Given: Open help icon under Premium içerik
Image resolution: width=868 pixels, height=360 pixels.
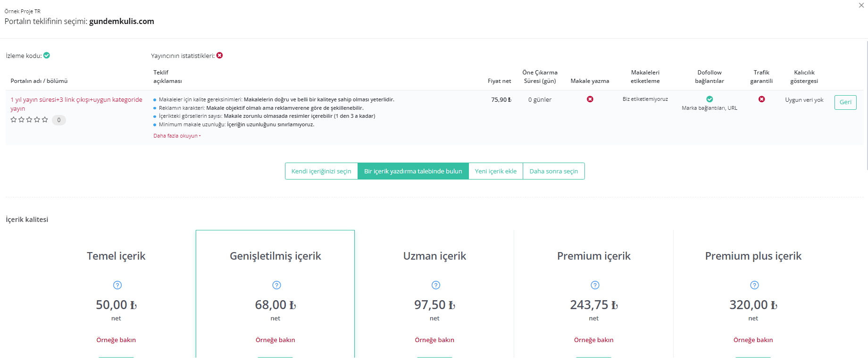Looking at the screenshot, I should 595,285.
